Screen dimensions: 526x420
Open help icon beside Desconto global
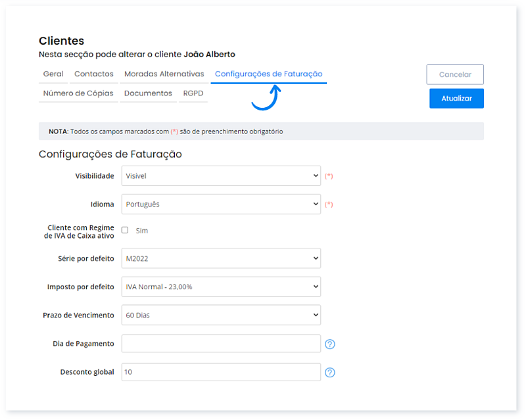[330, 372]
